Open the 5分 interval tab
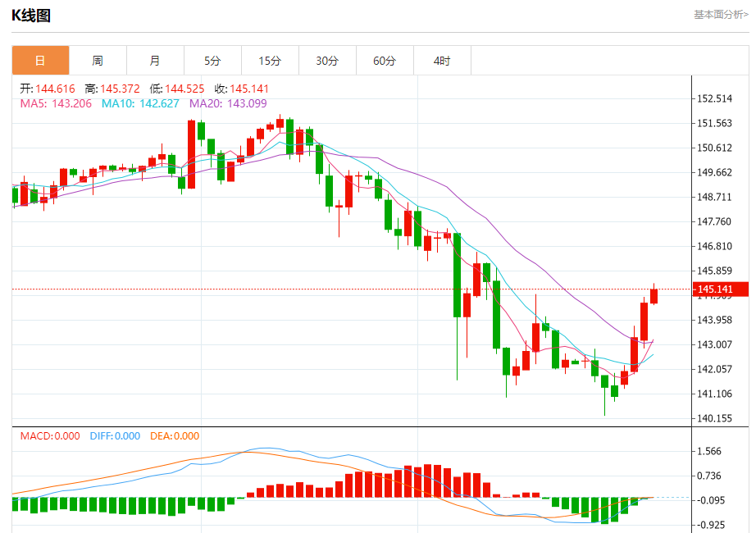The image size is (756, 533). pos(212,61)
